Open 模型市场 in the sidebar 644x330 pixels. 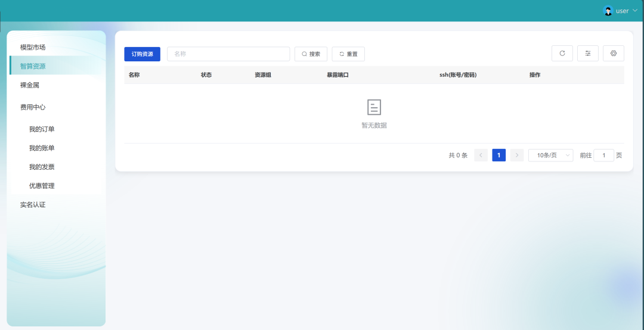(33, 47)
